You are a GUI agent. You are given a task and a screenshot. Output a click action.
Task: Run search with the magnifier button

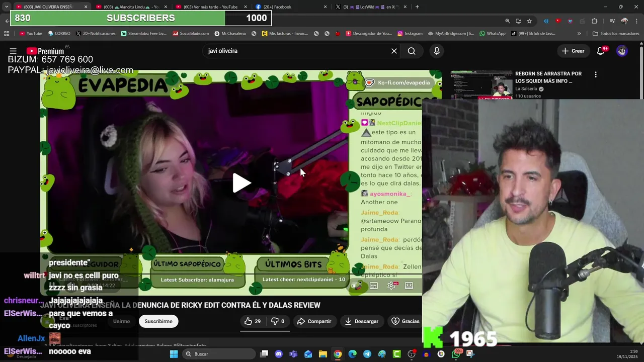pyautogui.click(x=412, y=51)
